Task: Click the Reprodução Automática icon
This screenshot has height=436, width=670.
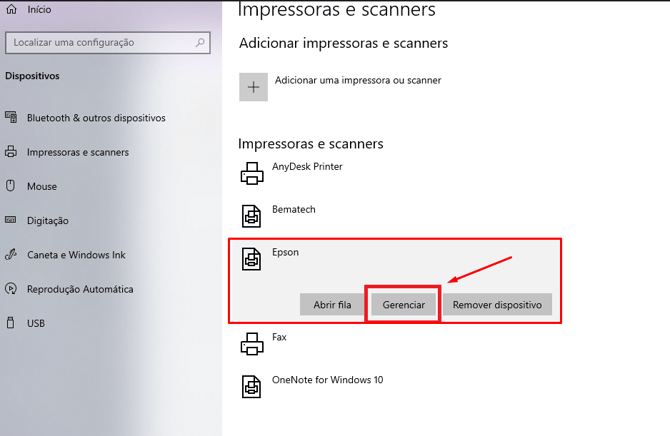Action: click(11, 289)
